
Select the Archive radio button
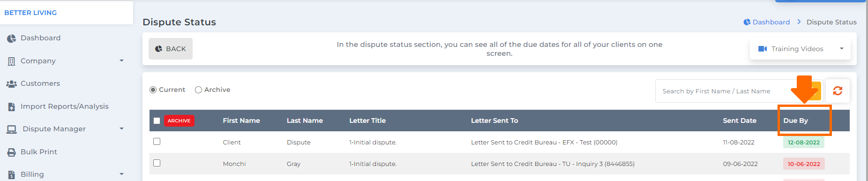pyautogui.click(x=198, y=90)
